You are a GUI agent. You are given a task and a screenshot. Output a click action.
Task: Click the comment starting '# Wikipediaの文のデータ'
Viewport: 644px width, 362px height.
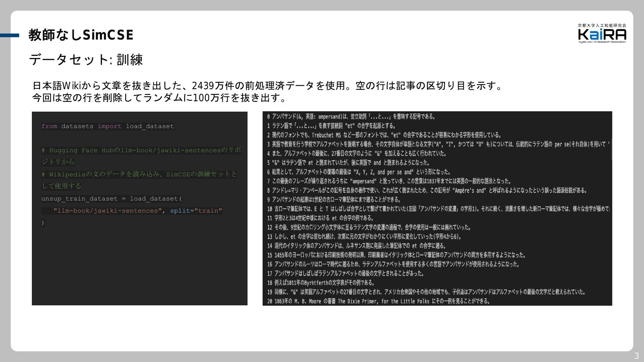click(139, 180)
